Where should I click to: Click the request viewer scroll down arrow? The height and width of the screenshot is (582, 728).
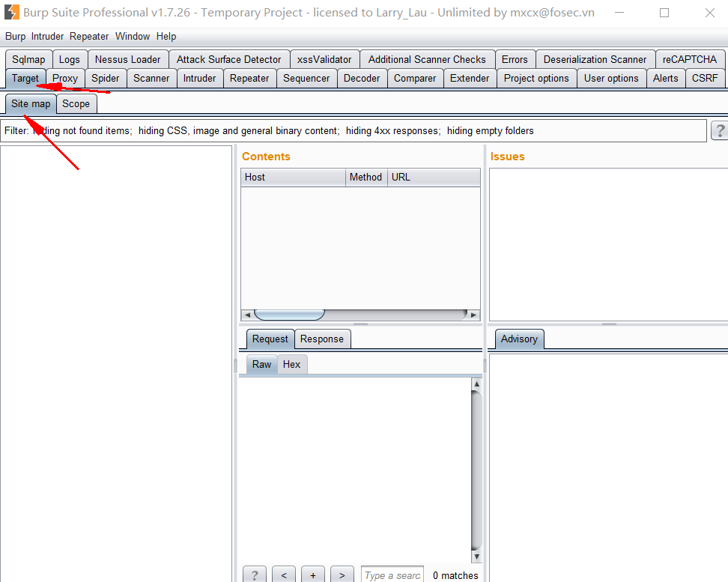coord(476,557)
